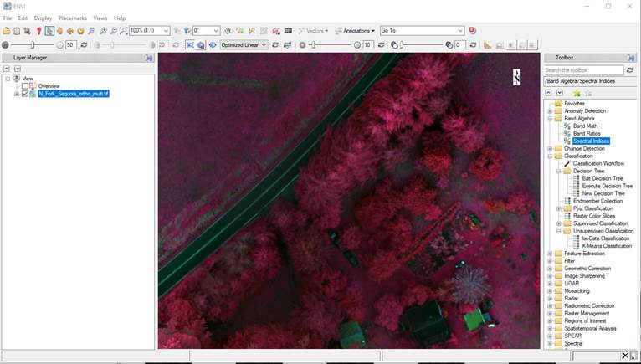The height and width of the screenshot is (364, 641).
Task: Collapse the Band Algebra folder
Action: tap(550, 119)
